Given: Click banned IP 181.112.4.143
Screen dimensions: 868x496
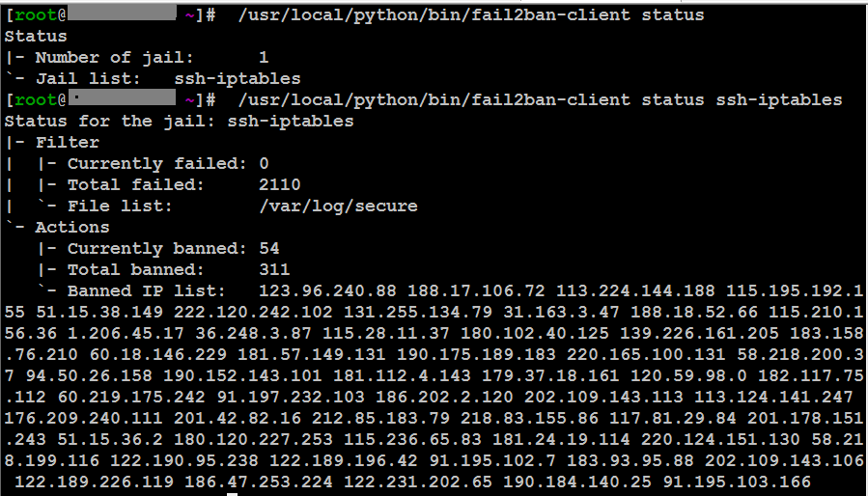Looking at the screenshot, I should tap(402, 376).
